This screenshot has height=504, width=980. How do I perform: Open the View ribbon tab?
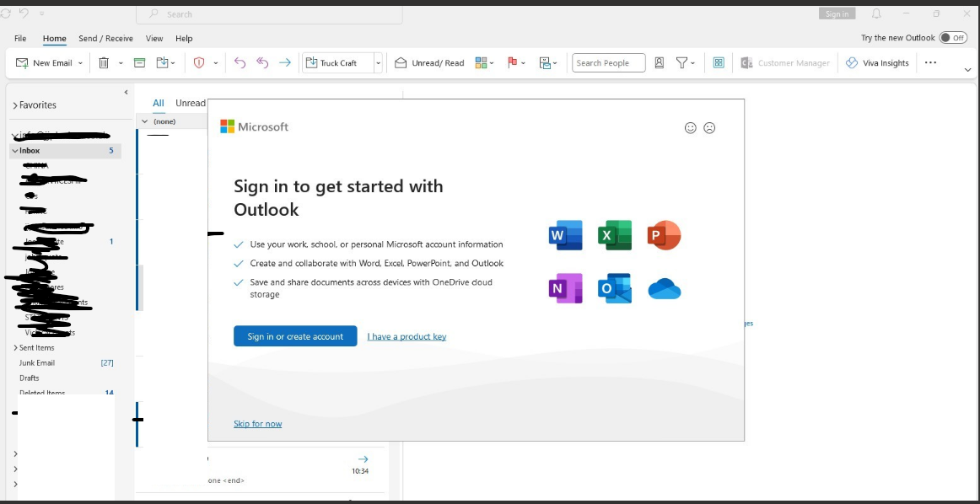pyautogui.click(x=154, y=38)
